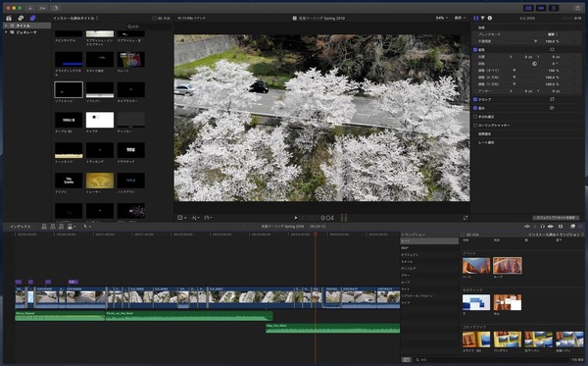Open the Effects browser icon

572,227
